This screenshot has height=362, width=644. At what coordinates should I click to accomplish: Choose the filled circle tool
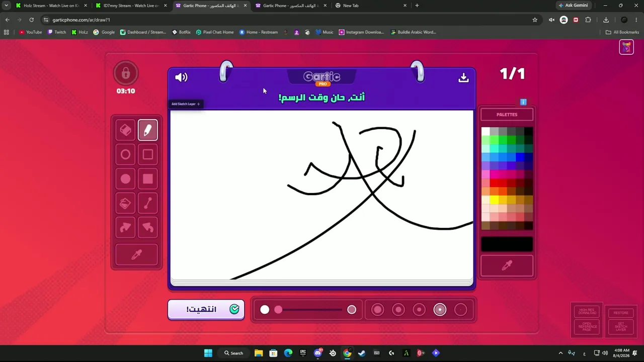pos(126,178)
